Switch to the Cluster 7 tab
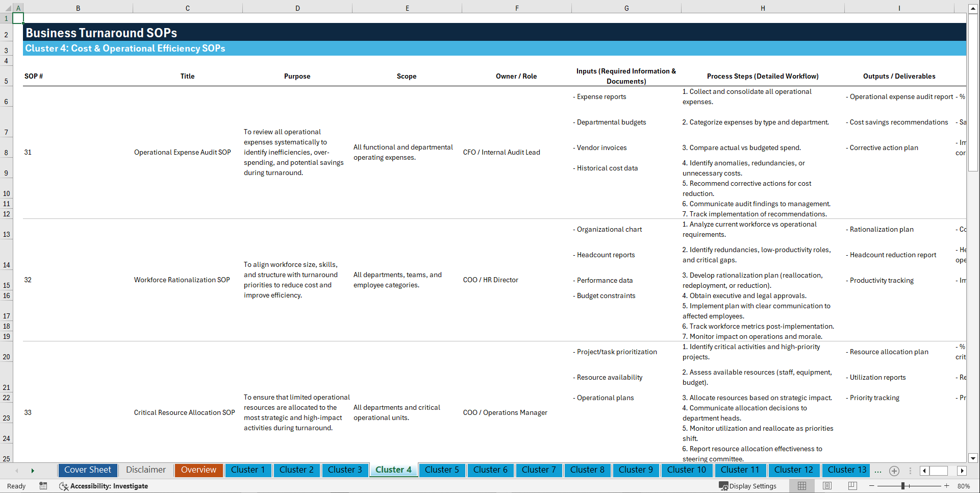 [x=539, y=470]
